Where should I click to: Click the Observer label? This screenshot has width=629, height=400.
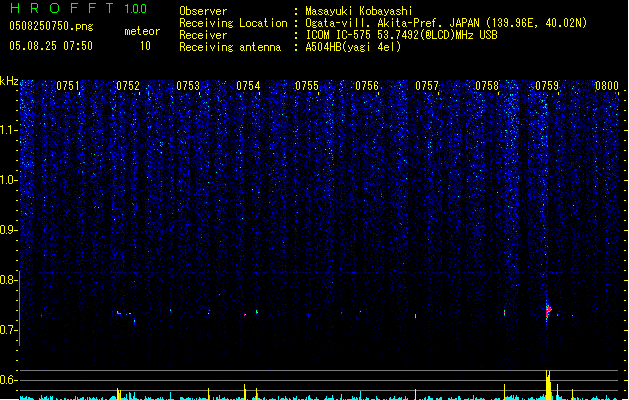pos(203,11)
